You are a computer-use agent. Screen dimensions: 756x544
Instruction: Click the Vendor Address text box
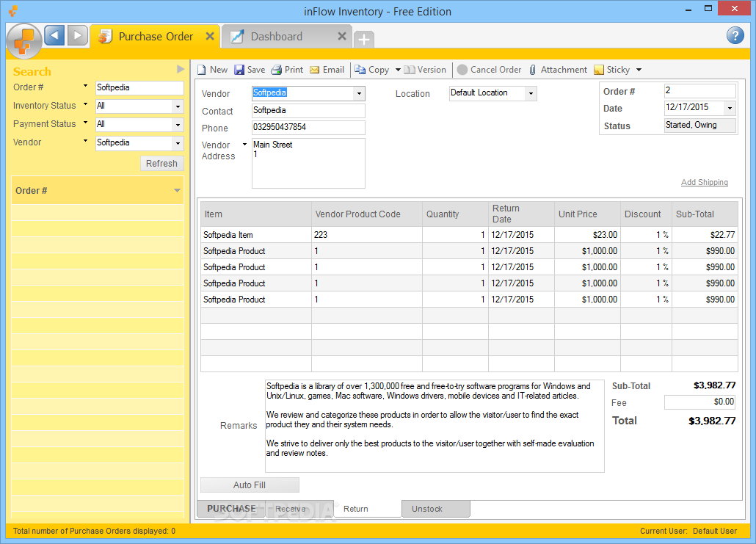point(308,163)
